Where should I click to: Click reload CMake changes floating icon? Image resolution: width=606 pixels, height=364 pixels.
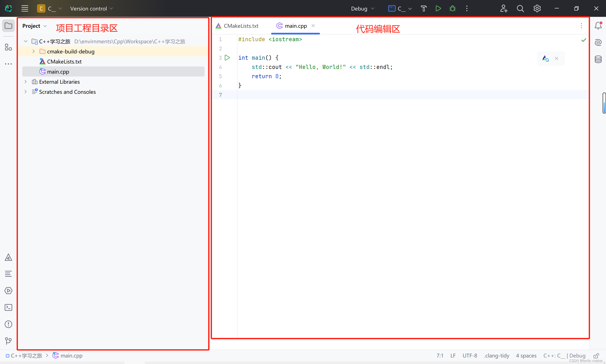tap(545, 58)
